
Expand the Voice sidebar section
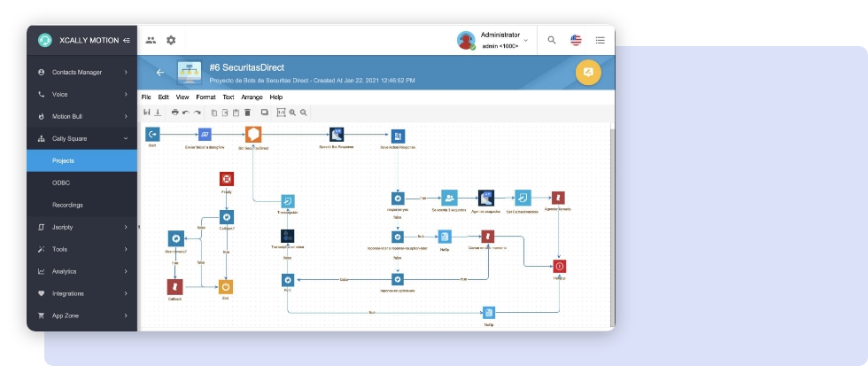tap(81, 94)
